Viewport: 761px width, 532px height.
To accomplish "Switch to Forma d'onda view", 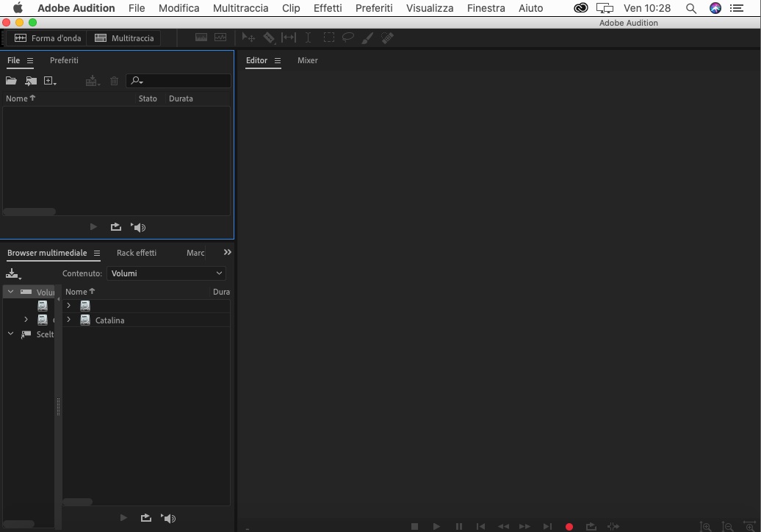I will click(x=48, y=38).
